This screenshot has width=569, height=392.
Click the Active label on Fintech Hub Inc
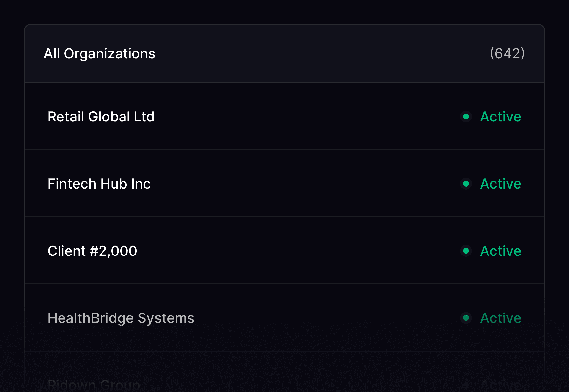(501, 184)
